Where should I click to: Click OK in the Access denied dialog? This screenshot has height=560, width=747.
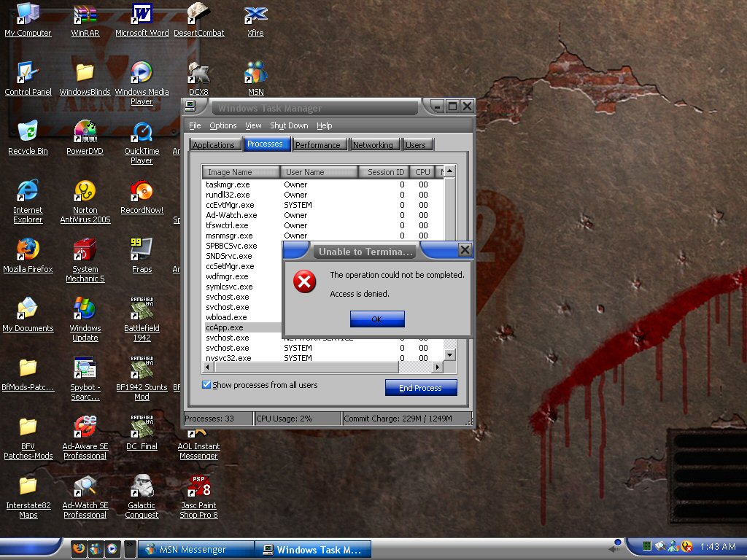click(x=377, y=319)
